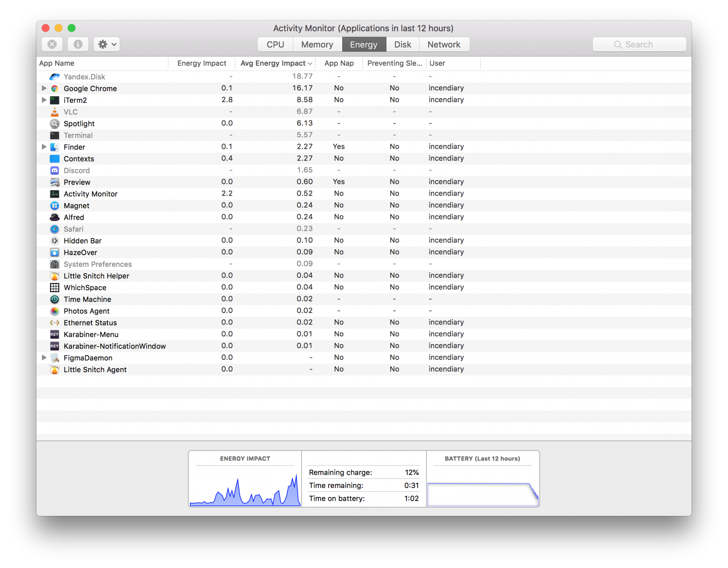Click the Discord app icon
Image resolution: width=728 pixels, height=568 pixels.
pyautogui.click(x=55, y=170)
